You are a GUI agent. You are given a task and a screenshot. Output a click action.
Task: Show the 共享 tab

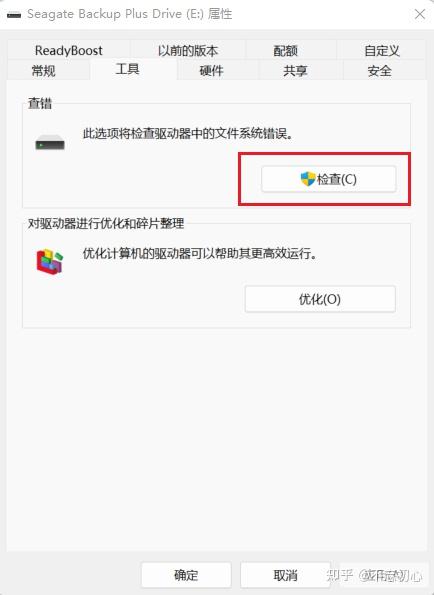295,71
